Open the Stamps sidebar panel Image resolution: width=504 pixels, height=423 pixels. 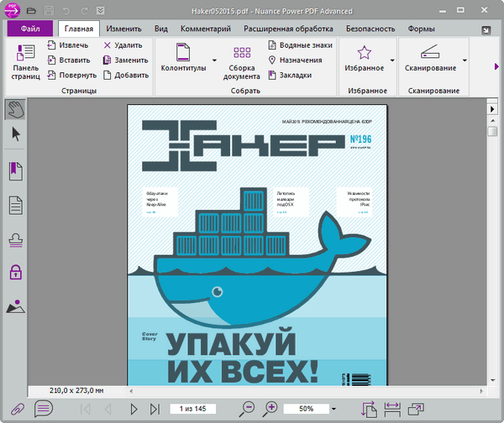(x=15, y=240)
